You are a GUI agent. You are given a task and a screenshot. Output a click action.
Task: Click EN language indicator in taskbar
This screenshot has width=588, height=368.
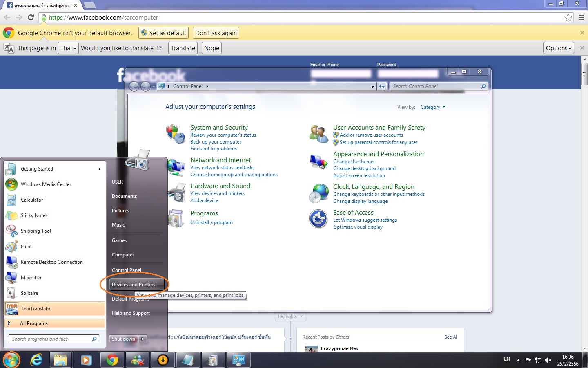pos(507,359)
